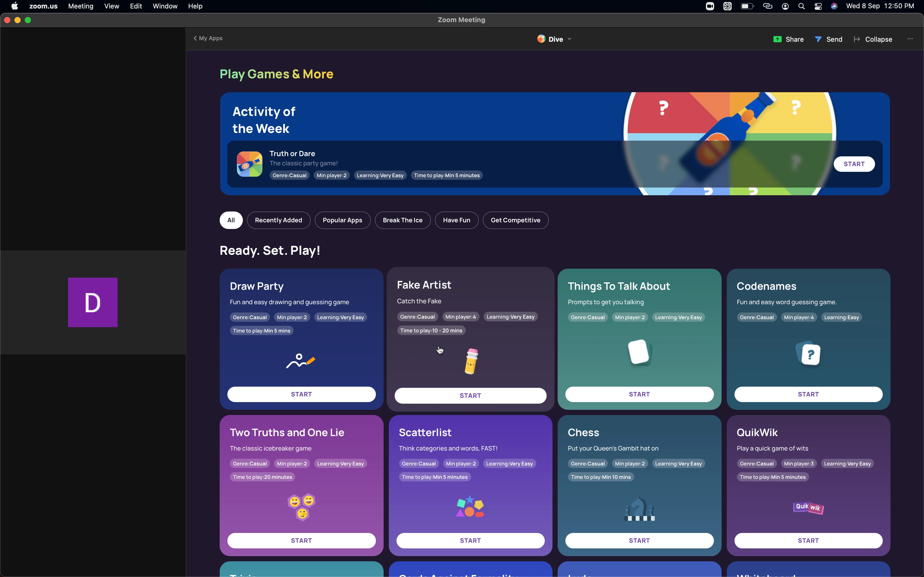Open the View menu
Viewport: 924px width, 577px height.
coord(111,6)
